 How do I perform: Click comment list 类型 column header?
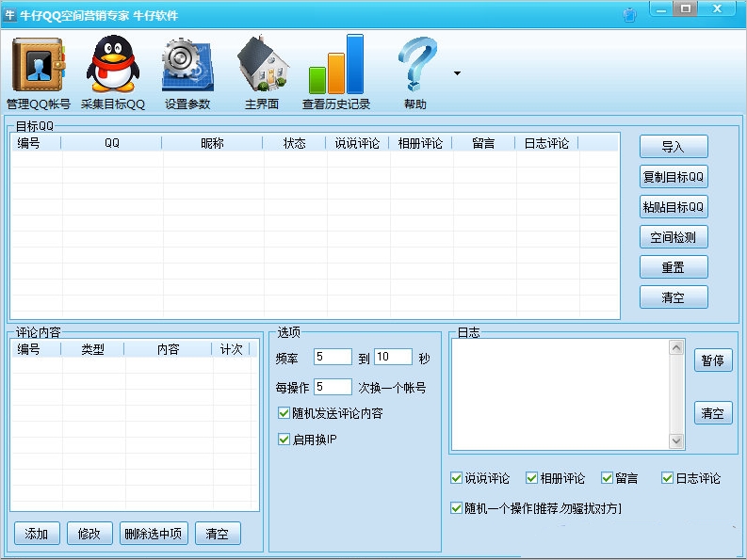[x=93, y=349]
